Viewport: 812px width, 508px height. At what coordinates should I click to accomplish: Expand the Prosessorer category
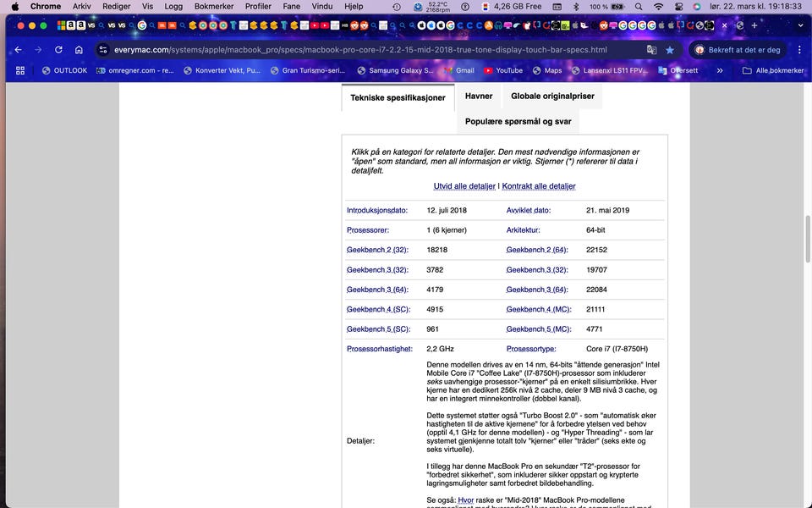[368, 230]
